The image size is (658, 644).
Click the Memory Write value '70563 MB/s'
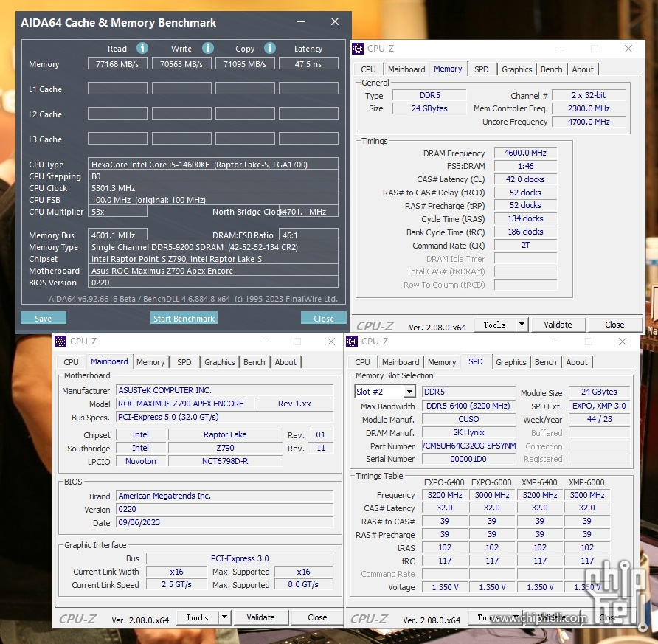181,63
